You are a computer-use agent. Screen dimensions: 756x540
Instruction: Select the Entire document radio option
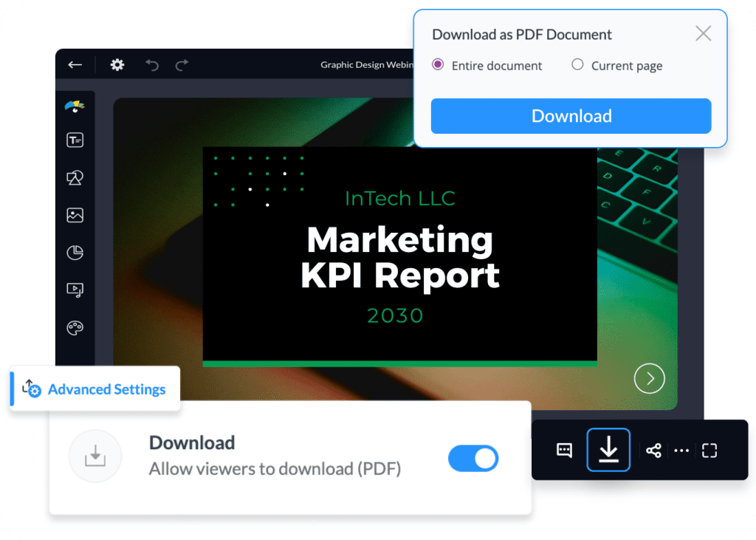coord(438,65)
